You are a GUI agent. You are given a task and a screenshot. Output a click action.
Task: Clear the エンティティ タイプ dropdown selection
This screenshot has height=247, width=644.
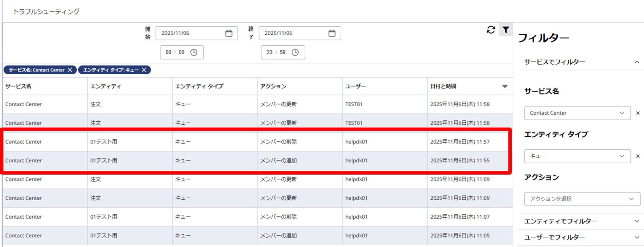(638, 156)
